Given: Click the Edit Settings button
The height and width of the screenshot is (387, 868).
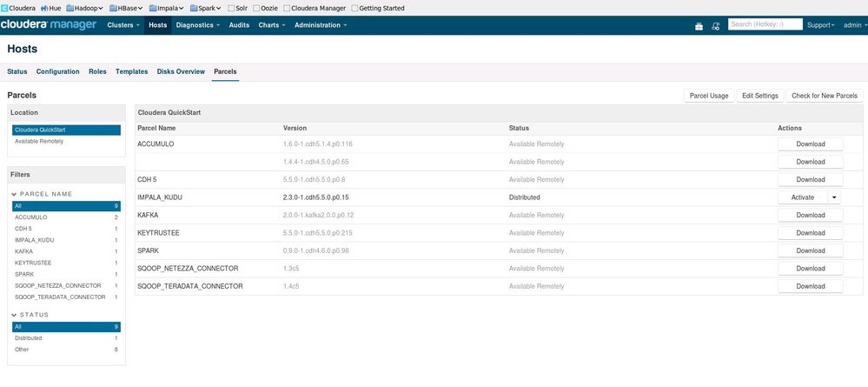Looking at the screenshot, I should pos(760,96).
